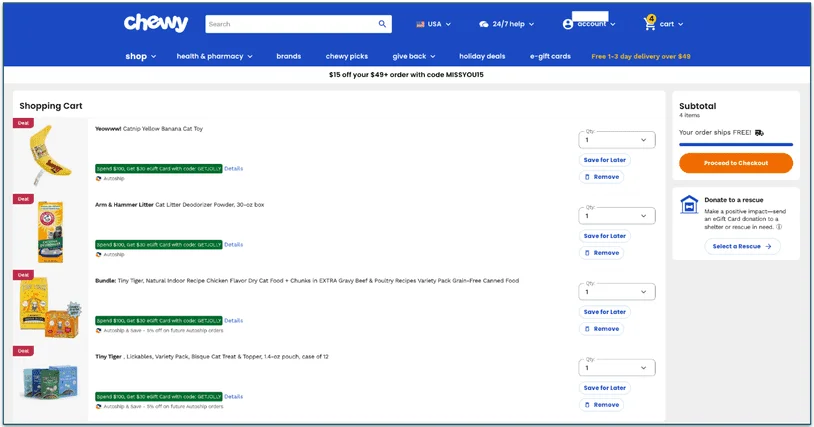Click the shopping cart icon

point(649,23)
